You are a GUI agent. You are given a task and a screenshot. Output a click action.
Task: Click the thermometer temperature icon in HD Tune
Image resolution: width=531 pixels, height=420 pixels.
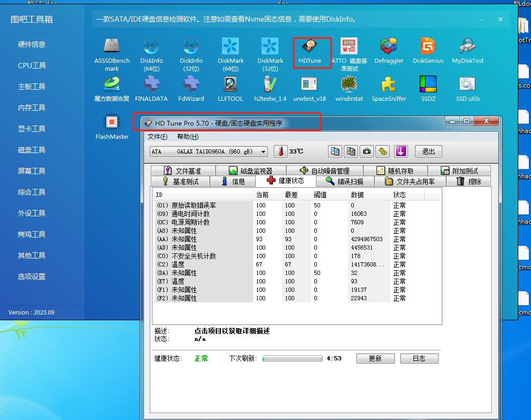281,151
